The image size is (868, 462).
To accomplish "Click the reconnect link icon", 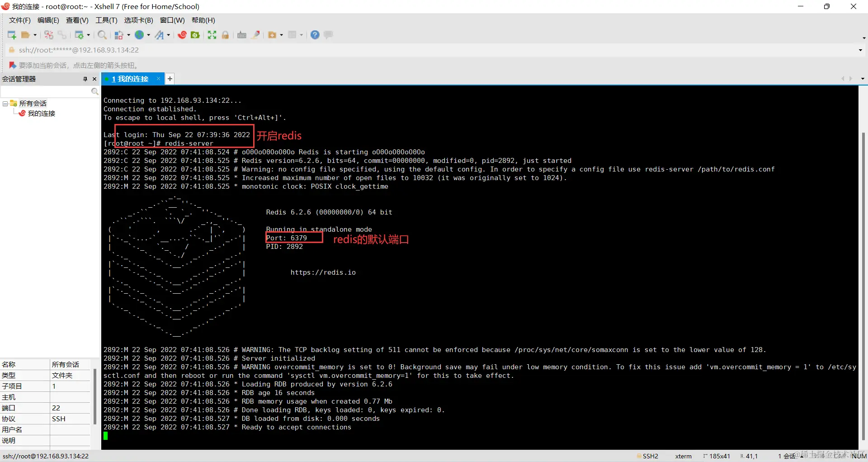I will click(x=62, y=35).
